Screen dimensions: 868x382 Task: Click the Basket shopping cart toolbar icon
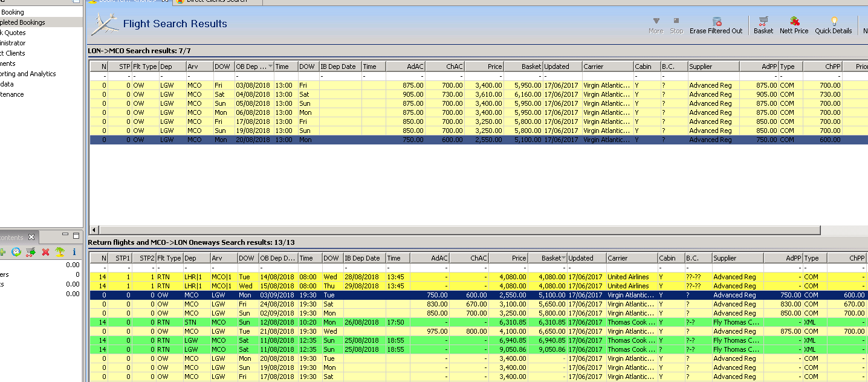(x=763, y=25)
